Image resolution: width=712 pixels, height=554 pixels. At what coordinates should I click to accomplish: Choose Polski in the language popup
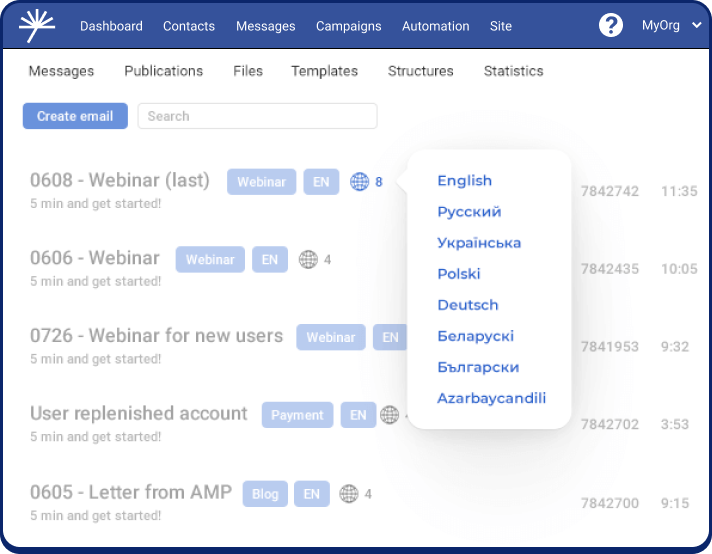[x=458, y=274]
